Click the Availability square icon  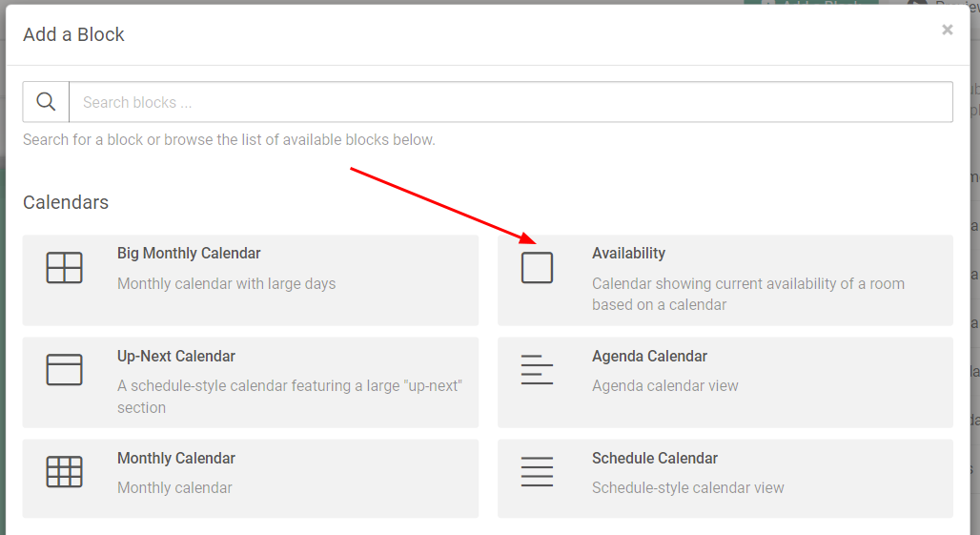tap(537, 268)
